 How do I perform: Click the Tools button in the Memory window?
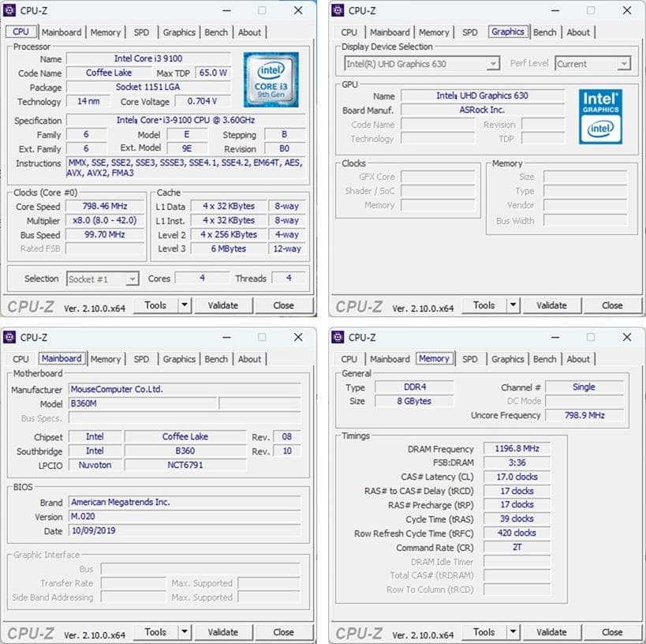coord(484,631)
